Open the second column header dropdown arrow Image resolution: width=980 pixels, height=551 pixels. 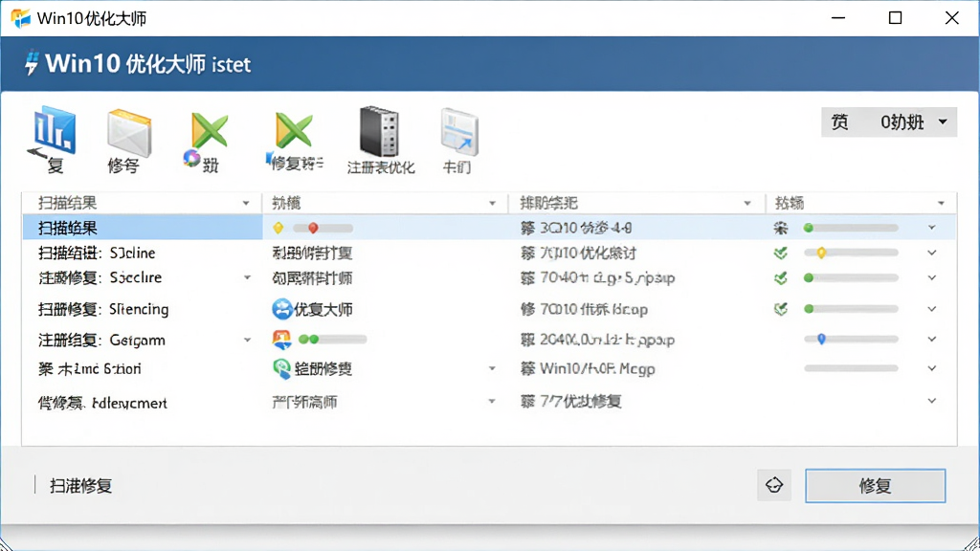tap(493, 203)
